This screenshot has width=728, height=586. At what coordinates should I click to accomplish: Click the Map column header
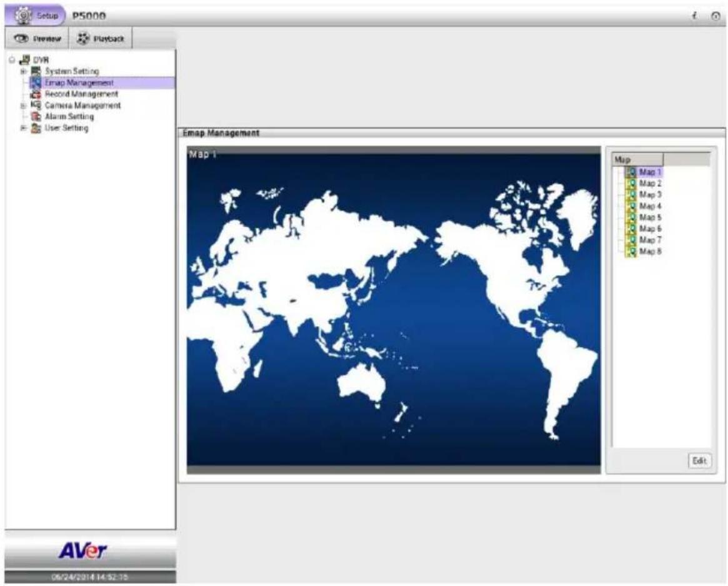637,159
